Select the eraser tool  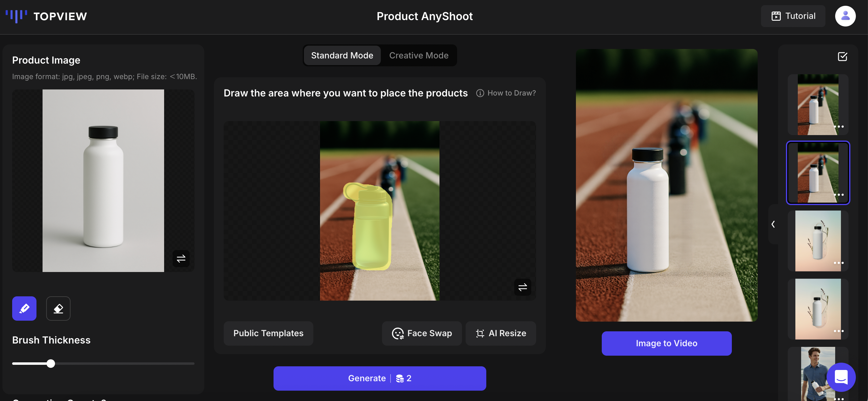tap(58, 308)
